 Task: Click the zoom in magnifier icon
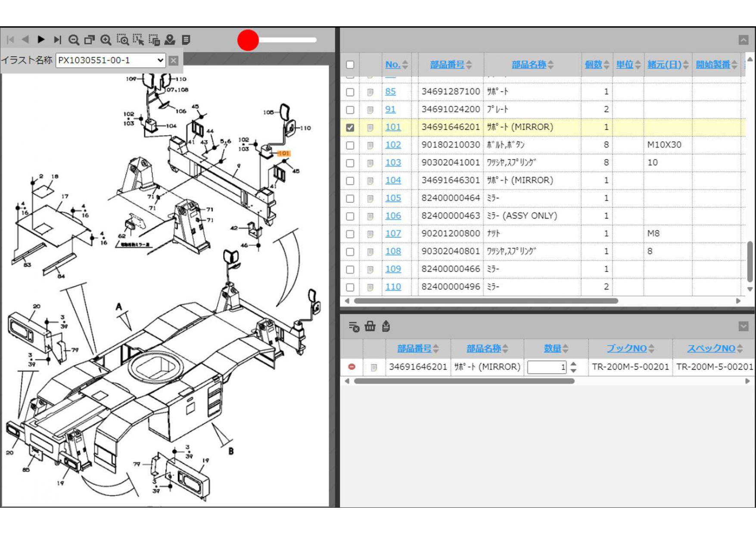pos(106,40)
